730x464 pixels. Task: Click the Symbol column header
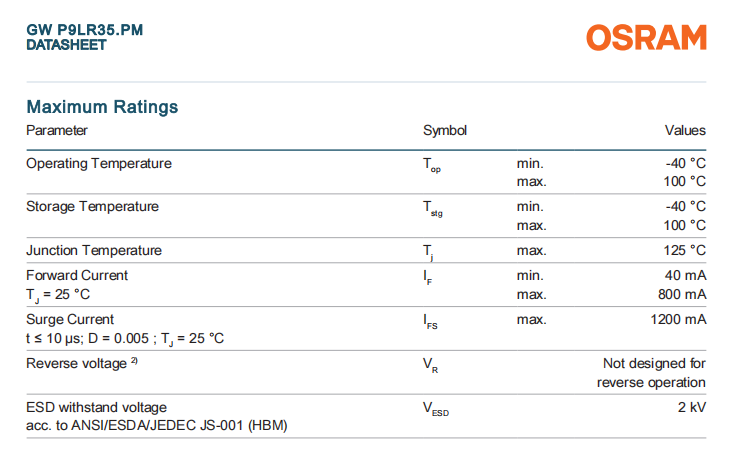point(445,130)
